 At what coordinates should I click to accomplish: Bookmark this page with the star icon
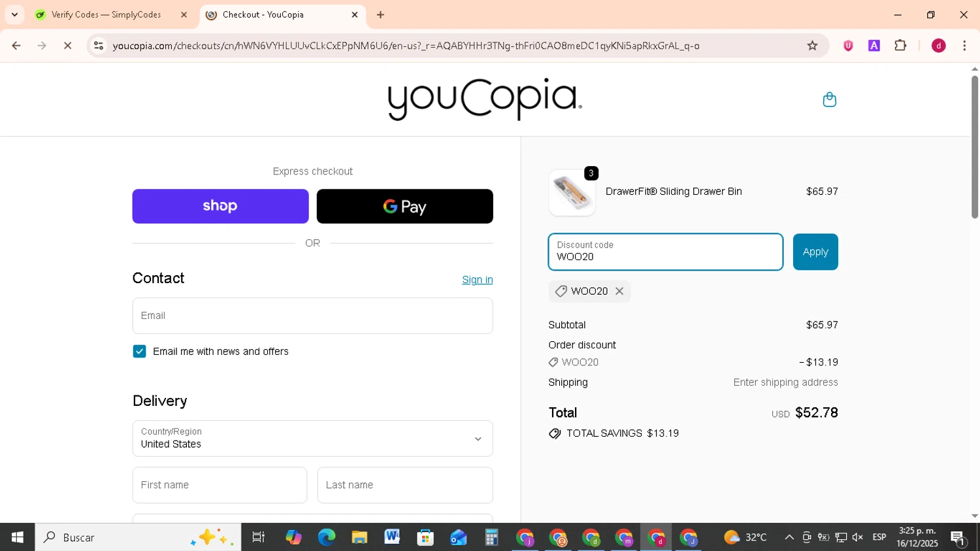[x=812, y=46]
